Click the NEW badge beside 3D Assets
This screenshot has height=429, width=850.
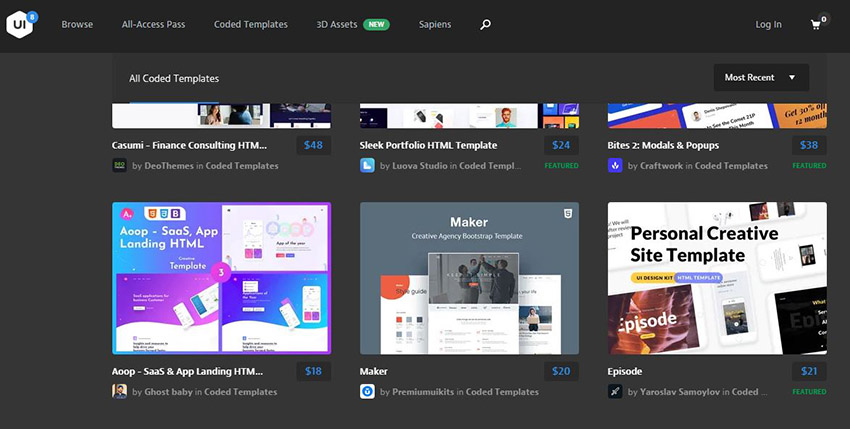376,24
